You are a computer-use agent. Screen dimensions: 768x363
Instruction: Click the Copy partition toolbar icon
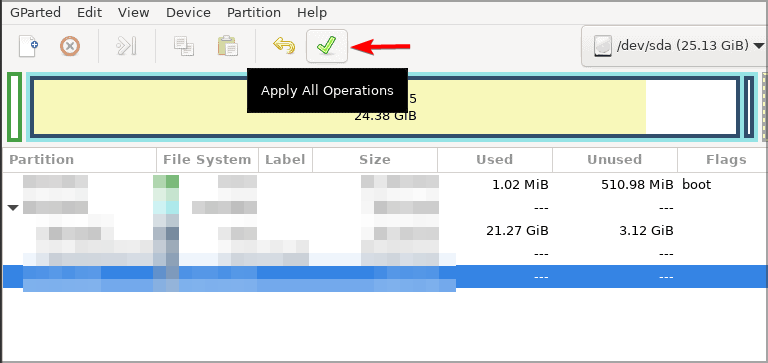(184, 47)
